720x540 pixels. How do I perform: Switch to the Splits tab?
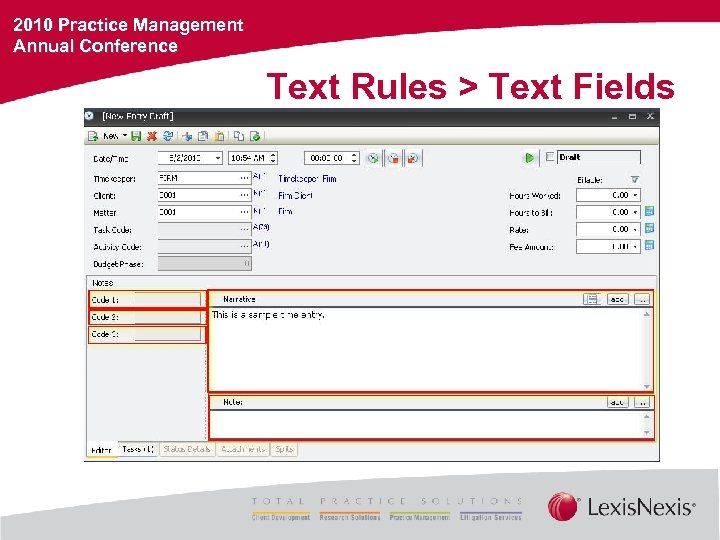(284, 449)
